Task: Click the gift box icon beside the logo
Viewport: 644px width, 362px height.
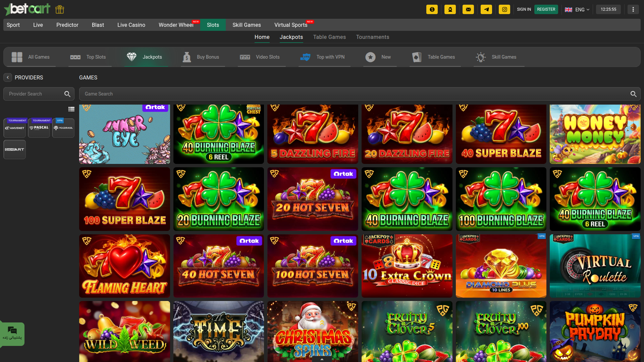Action: (x=59, y=9)
